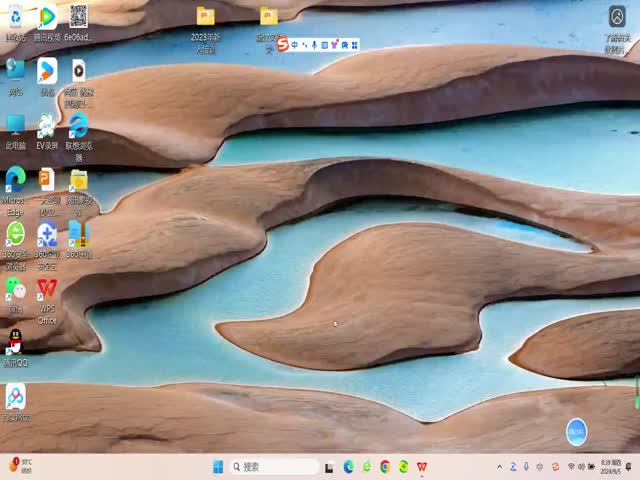Toggle Chinese/English mode on Sogou input bar
Image resolution: width=640 pixels, height=480 pixels.
tap(294, 45)
